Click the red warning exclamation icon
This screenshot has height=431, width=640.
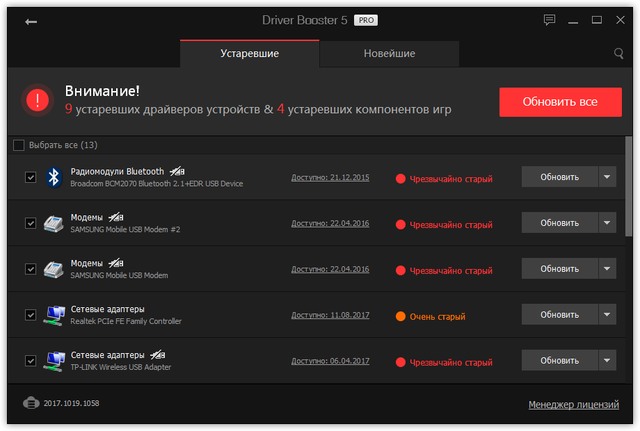[39, 100]
